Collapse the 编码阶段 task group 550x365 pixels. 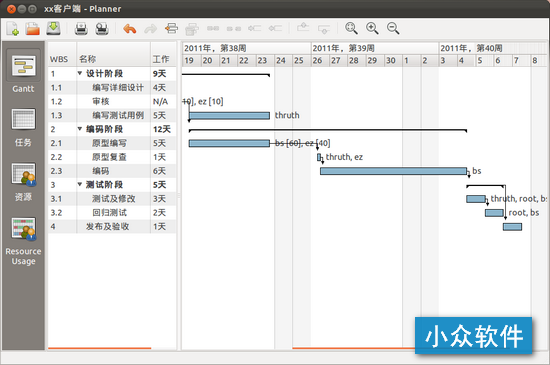pos(80,129)
